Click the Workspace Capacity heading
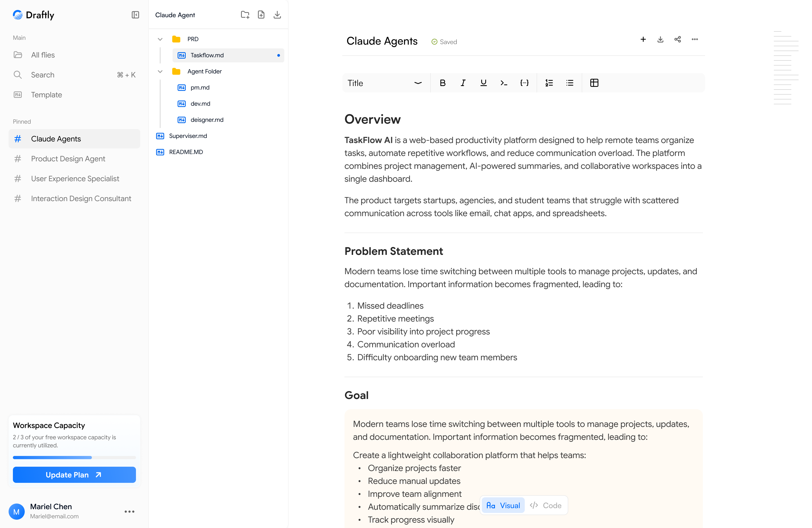 49,426
